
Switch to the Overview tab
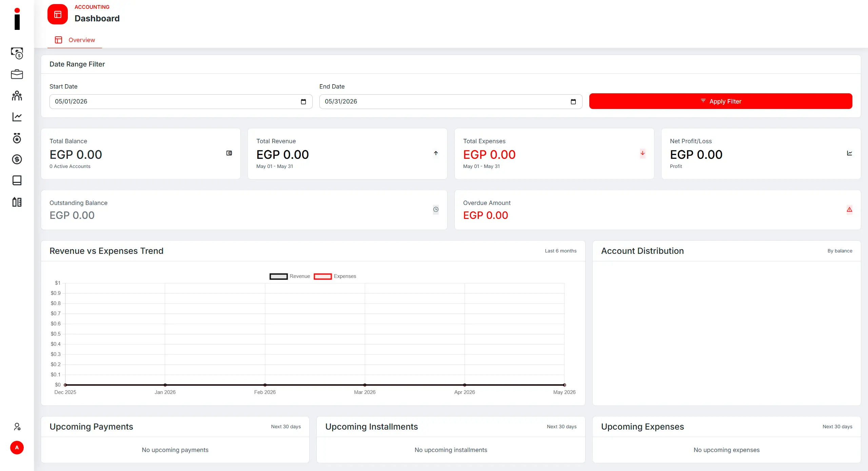(75, 40)
